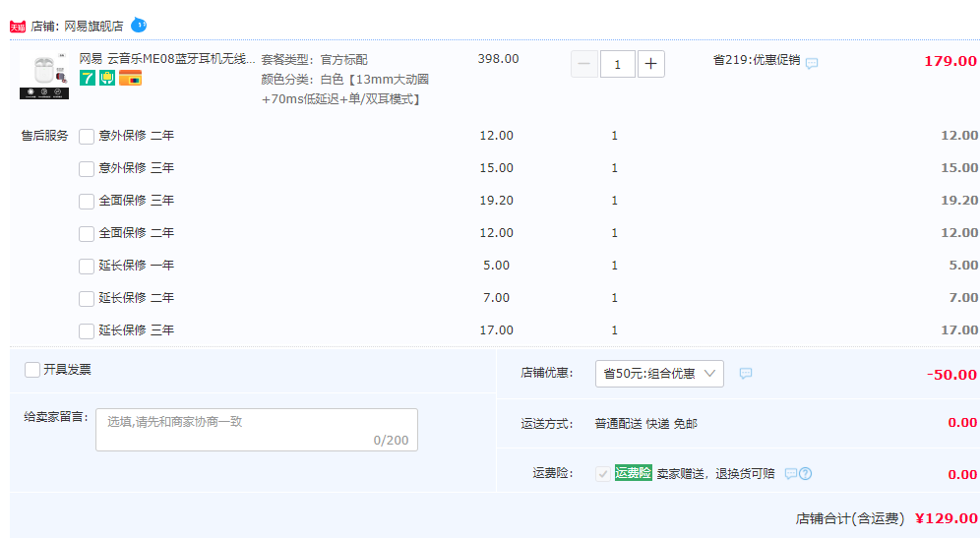
Task: Click the orange credit card badge
Action: (x=130, y=78)
